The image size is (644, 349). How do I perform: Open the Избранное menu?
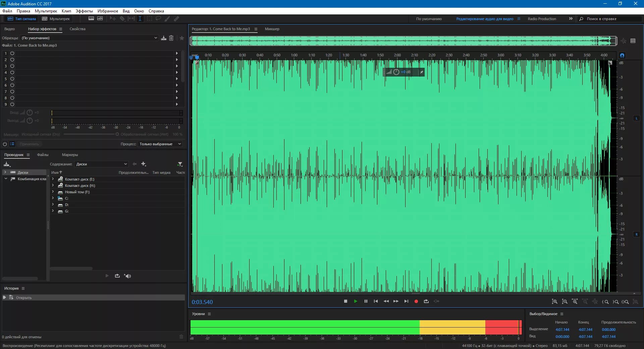click(x=108, y=11)
